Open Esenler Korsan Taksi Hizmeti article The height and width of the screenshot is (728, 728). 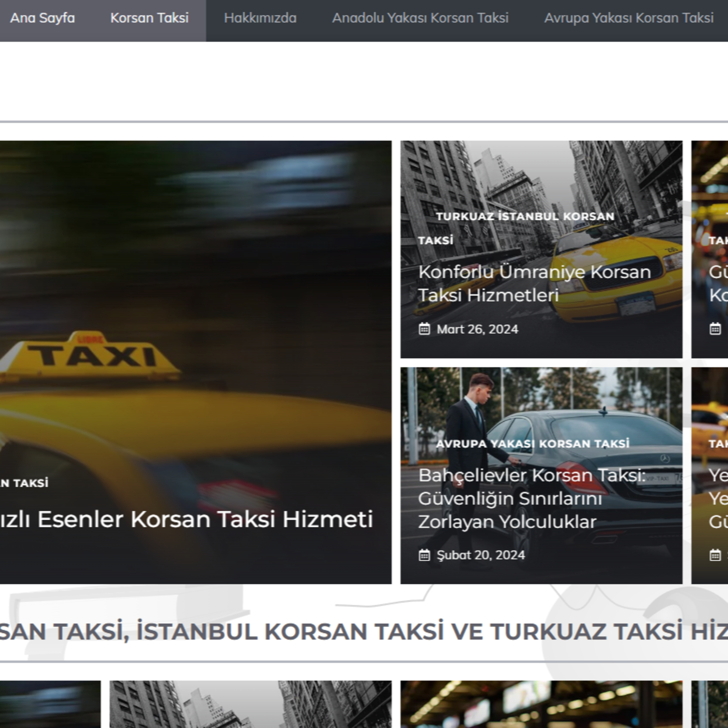tap(187, 519)
